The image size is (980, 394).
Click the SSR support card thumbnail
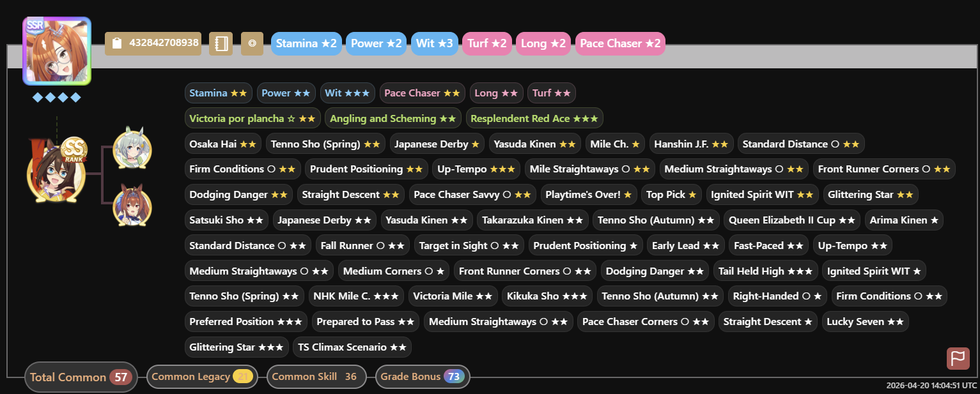coord(57,51)
